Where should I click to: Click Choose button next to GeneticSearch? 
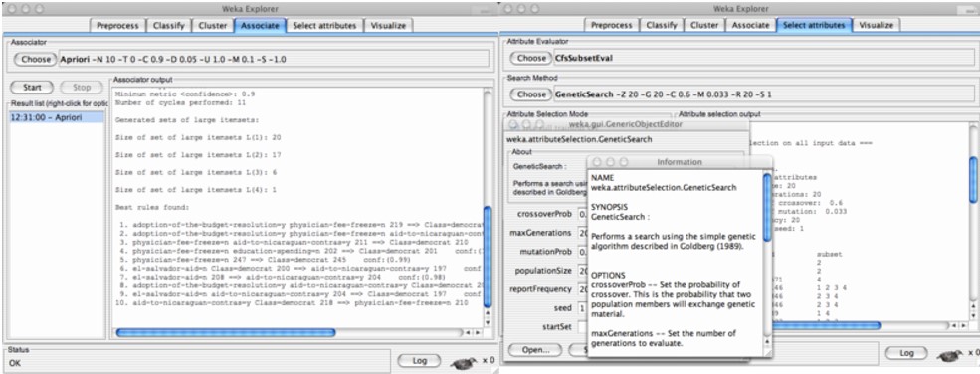(x=532, y=94)
